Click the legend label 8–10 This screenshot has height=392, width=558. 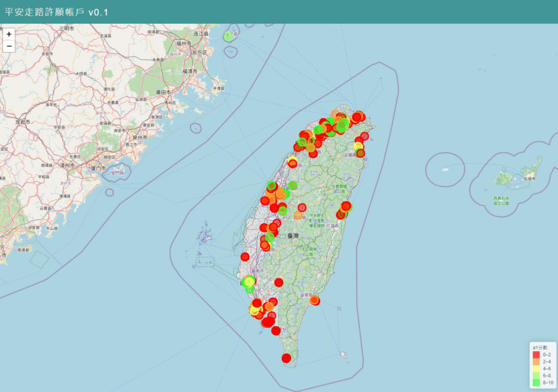coord(548,383)
